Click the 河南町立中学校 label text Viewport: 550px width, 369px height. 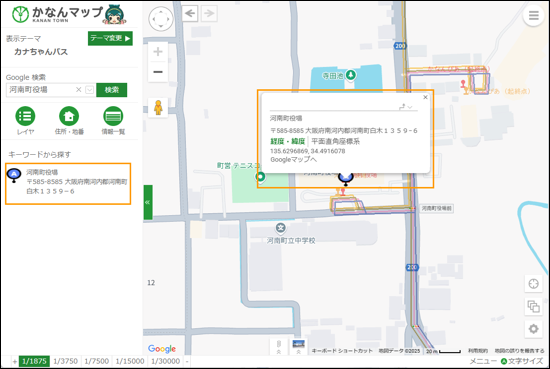[291, 241]
